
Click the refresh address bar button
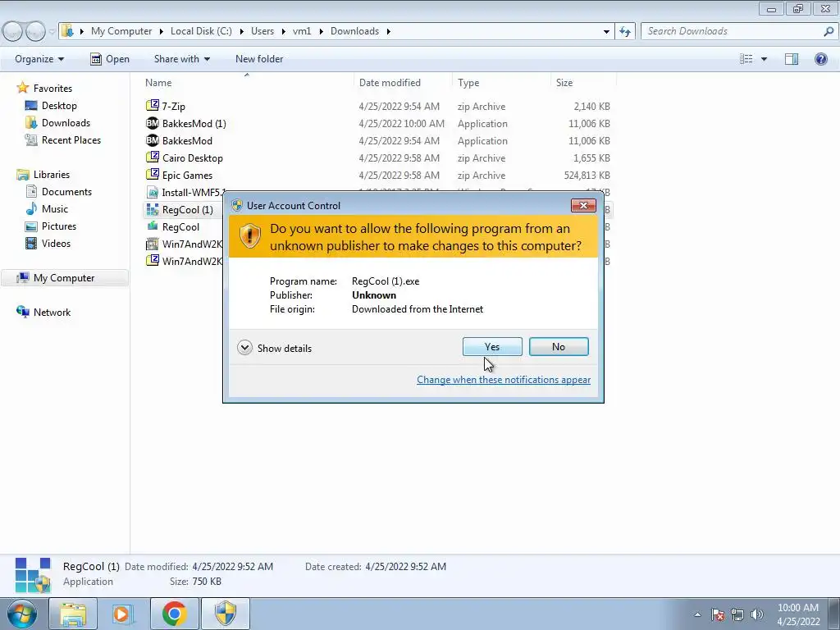(624, 31)
